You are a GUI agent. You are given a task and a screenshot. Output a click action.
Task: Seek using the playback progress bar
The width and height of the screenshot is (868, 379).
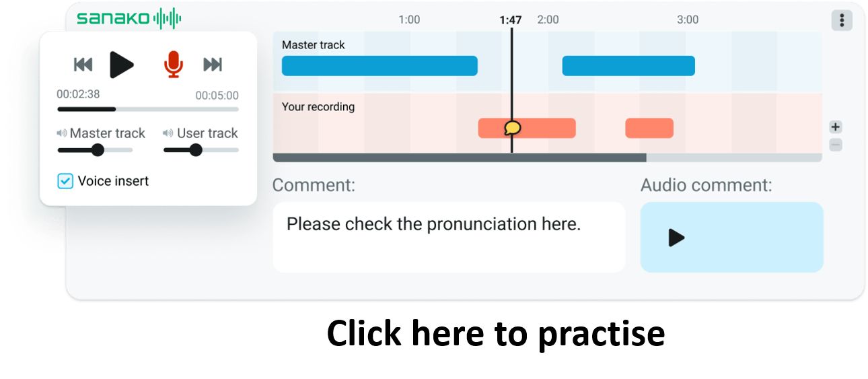click(x=148, y=109)
